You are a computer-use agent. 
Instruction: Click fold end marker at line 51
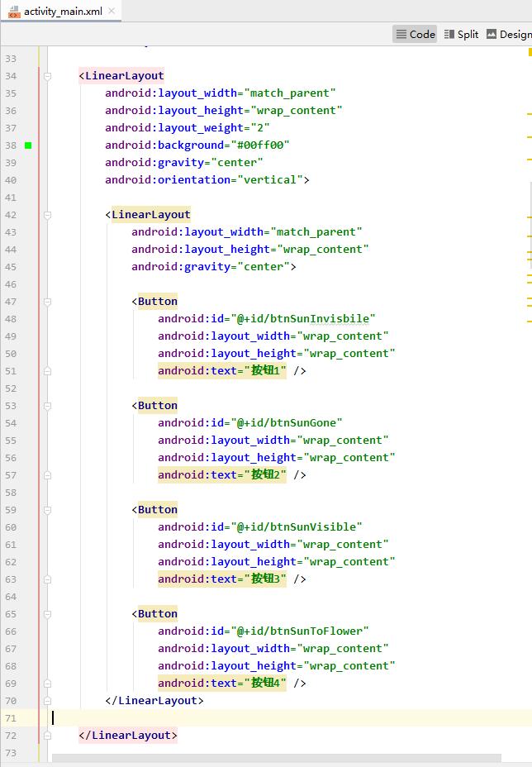47,371
